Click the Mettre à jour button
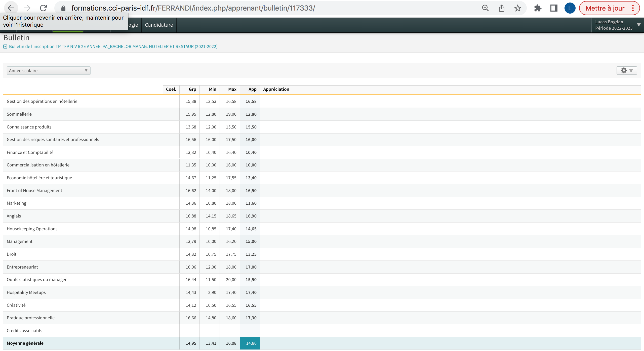 point(605,8)
